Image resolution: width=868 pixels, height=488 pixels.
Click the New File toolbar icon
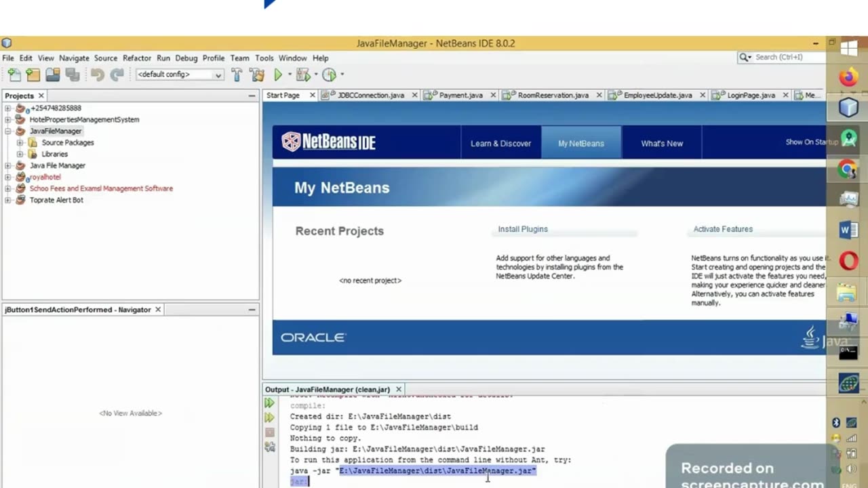(x=14, y=75)
